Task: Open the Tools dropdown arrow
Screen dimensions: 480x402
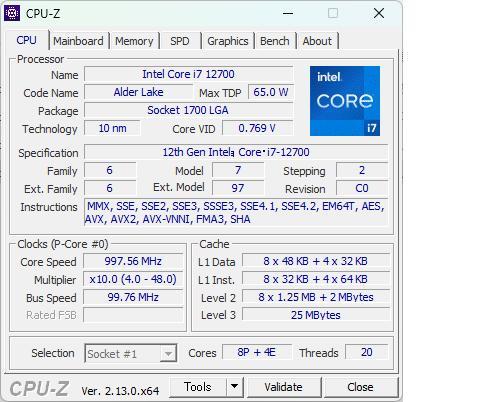Action: coord(235,387)
